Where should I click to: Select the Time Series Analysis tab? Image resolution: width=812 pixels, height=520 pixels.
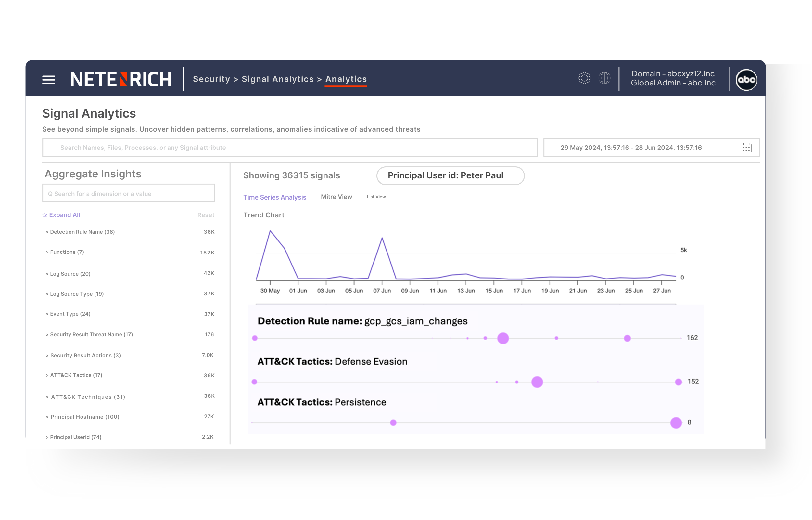pos(274,197)
